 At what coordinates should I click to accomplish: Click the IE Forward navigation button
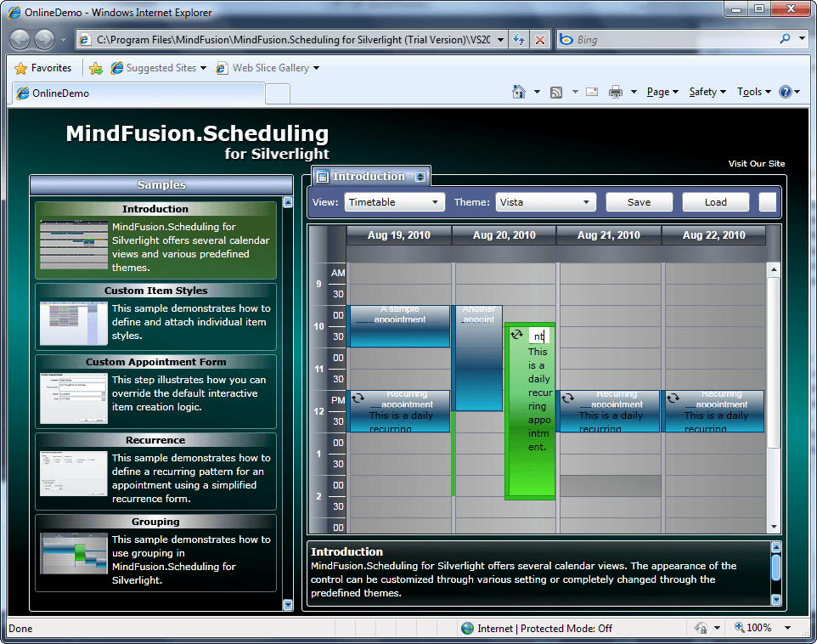click(44, 40)
